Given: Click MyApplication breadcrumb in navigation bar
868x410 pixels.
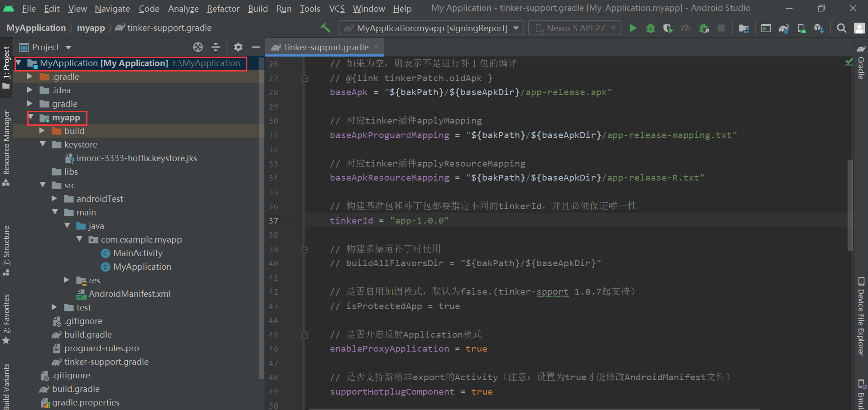Looking at the screenshot, I should coord(36,28).
